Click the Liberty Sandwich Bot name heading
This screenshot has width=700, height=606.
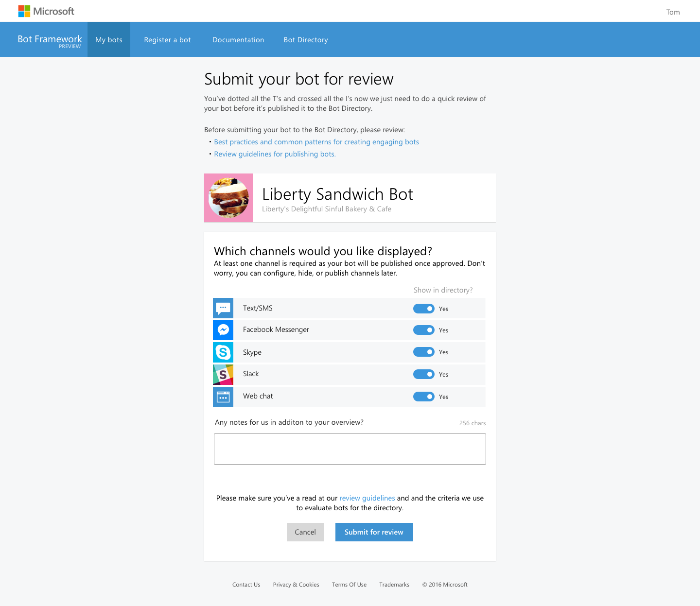[x=337, y=194]
